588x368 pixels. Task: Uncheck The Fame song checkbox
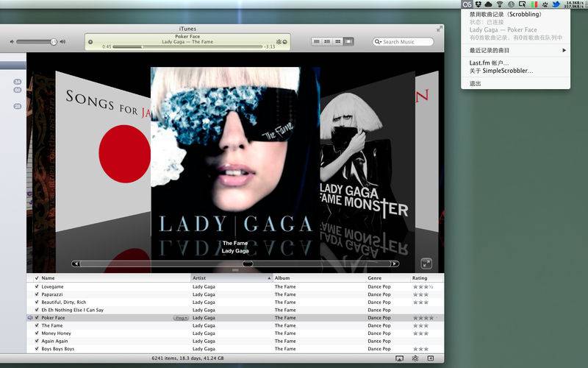pyautogui.click(x=37, y=325)
